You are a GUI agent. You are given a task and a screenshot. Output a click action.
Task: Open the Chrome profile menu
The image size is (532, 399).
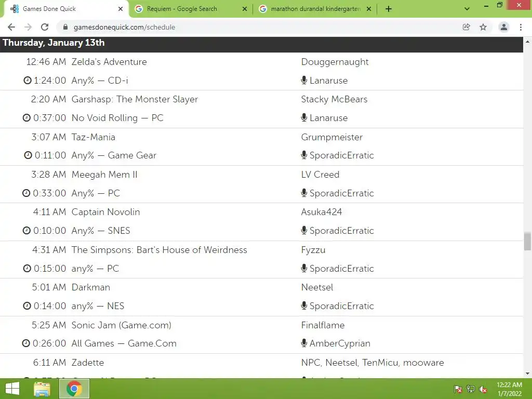(504, 27)
